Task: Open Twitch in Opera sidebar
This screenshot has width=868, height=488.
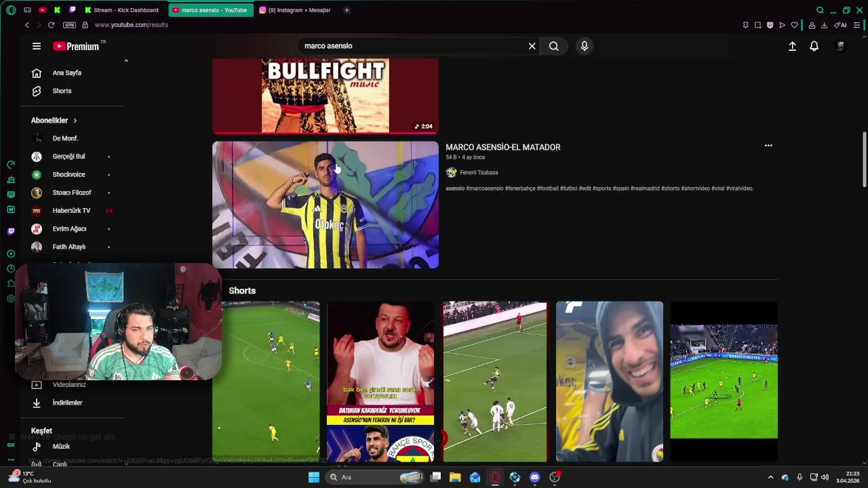Action: pos(11,231)
